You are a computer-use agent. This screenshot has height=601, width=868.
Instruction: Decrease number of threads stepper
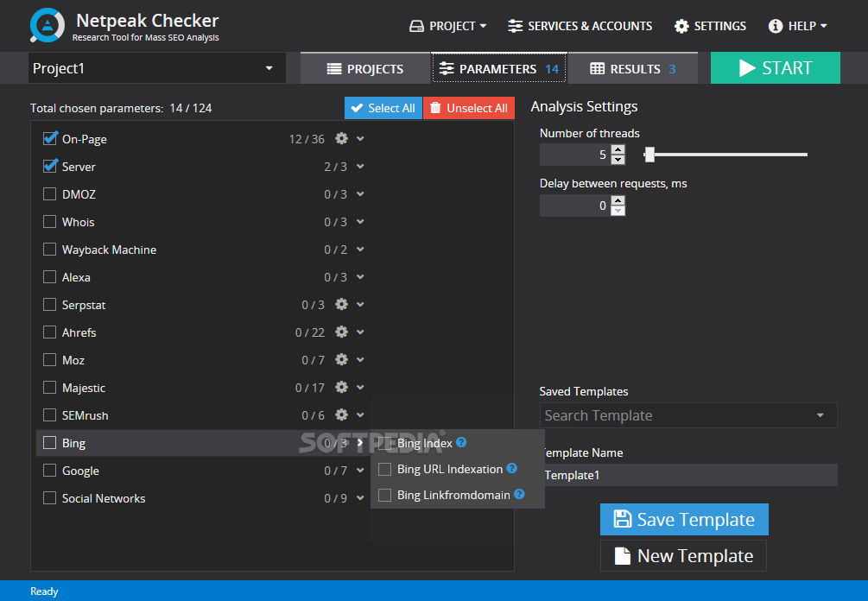(618, 160)
